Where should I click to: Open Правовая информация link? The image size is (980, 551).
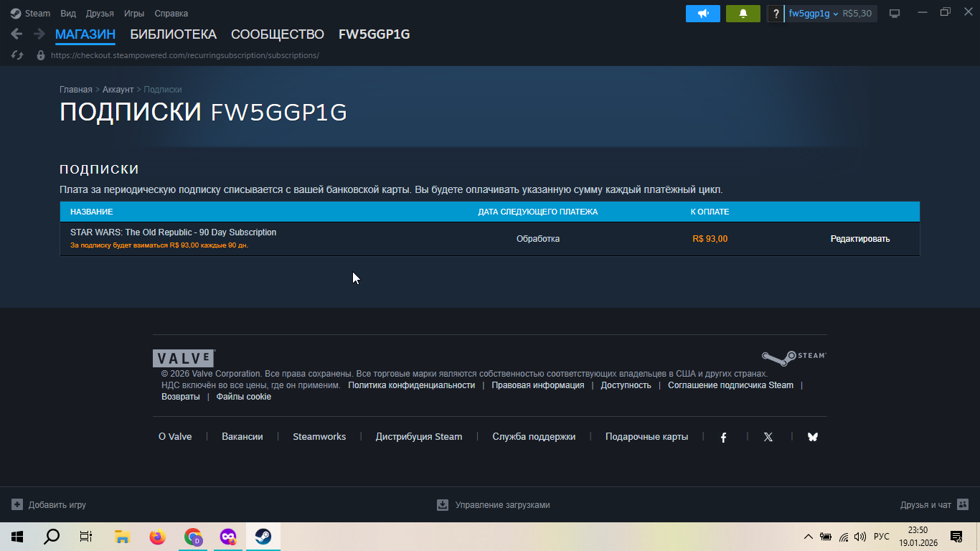(x=538, y=385)
